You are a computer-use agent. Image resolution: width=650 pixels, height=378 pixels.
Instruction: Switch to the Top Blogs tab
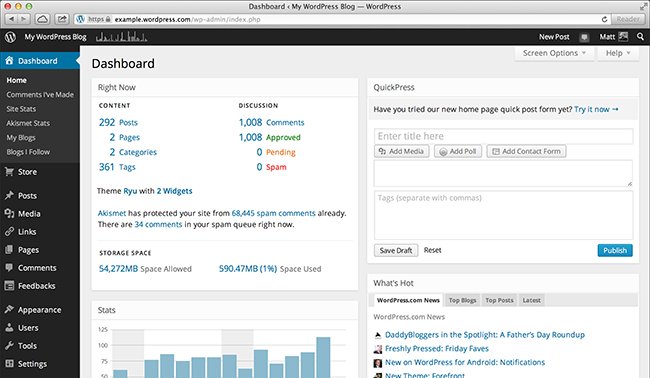(462, 300)
